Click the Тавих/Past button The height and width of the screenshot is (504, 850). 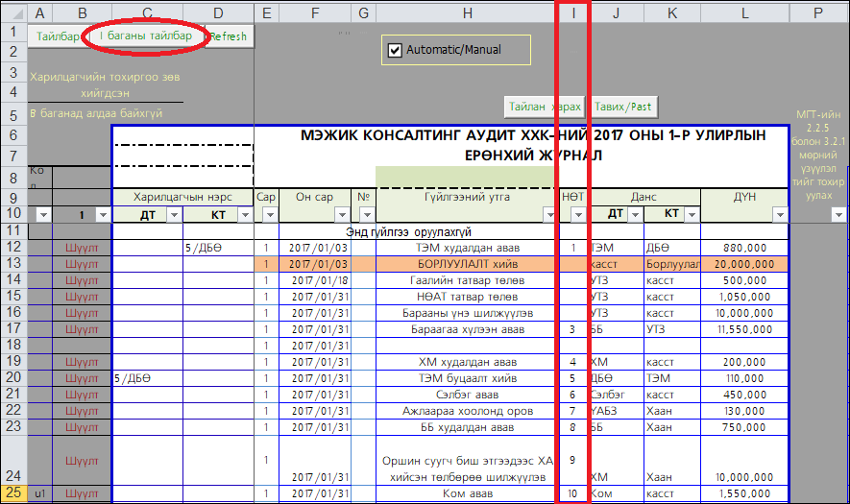click(x=623, y=107)
